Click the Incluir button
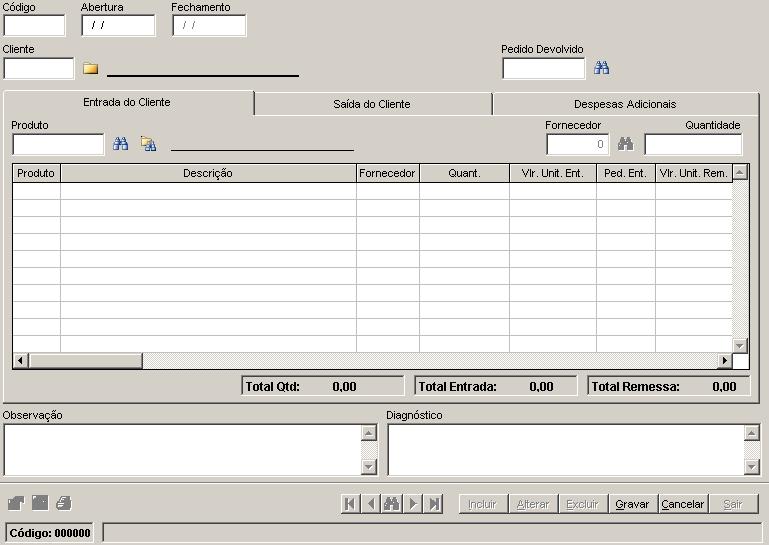The height and width of the screenshot is (545, 769). (483, 504)
